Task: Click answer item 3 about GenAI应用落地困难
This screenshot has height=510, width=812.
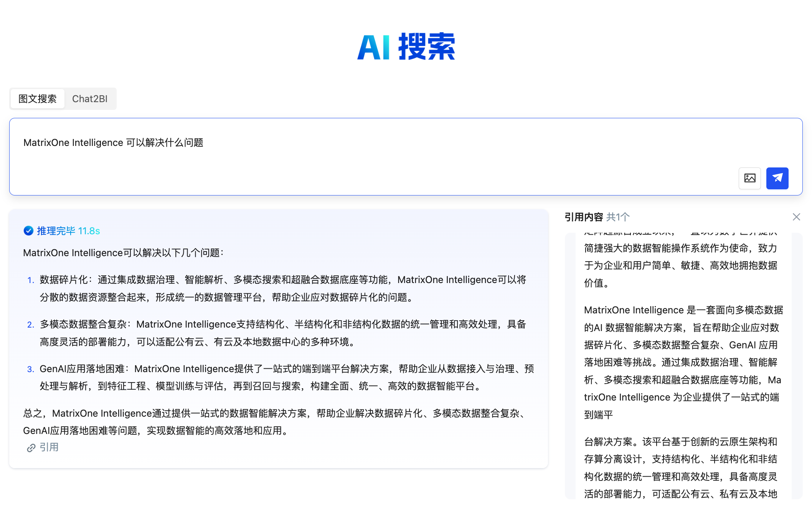Action: click(286, 378)
